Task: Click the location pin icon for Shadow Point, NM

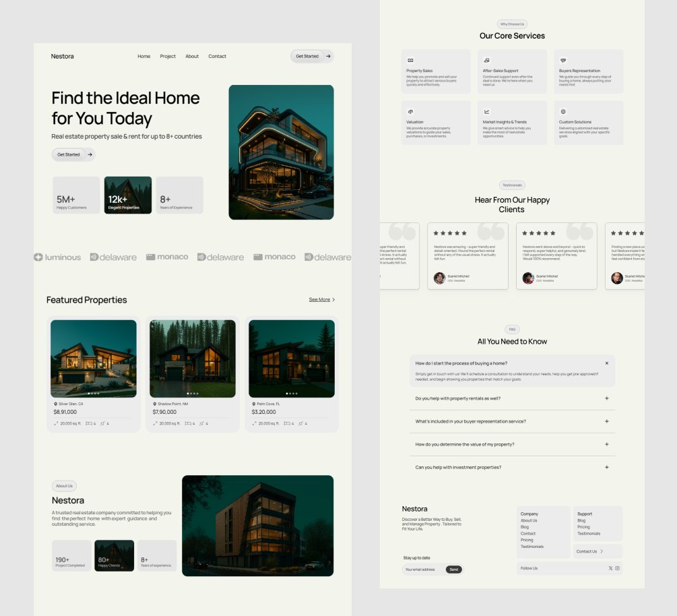Action: coord(154,404)
